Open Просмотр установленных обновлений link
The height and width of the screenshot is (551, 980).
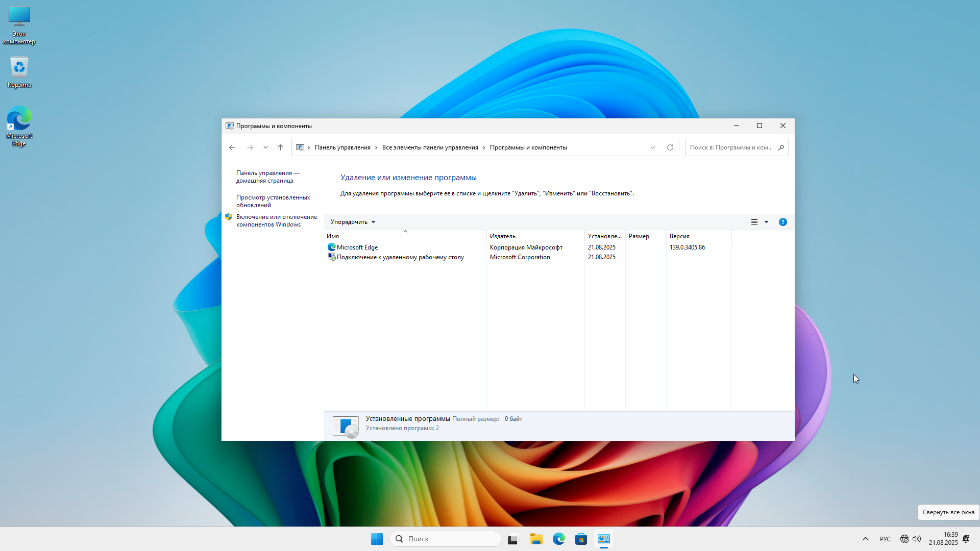pyautogui.click(x=273, y=201)
